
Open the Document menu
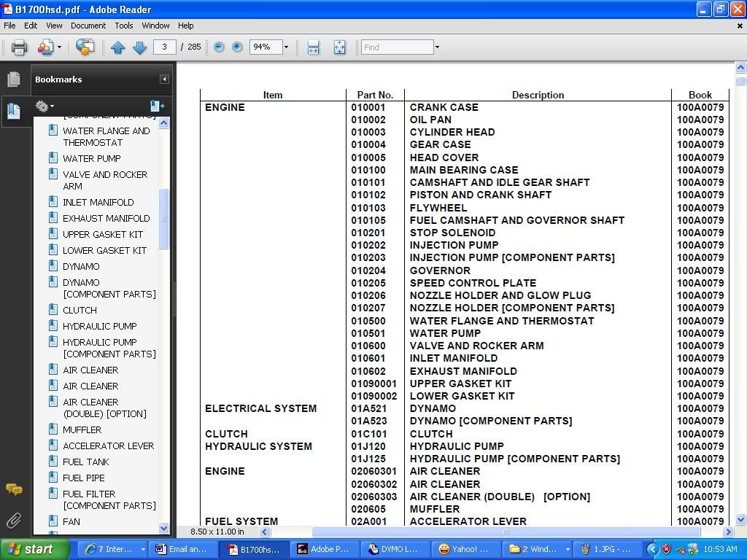point(88,26)
